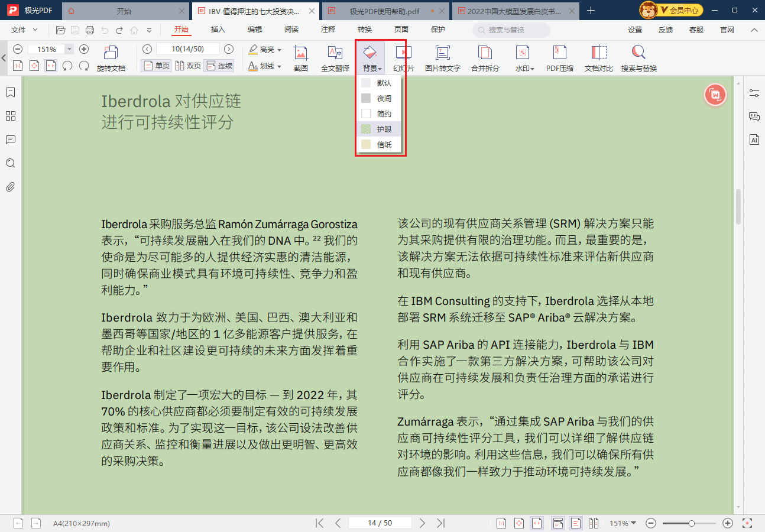
Task: Jump to first page in status bar
Action: (320, 523)
